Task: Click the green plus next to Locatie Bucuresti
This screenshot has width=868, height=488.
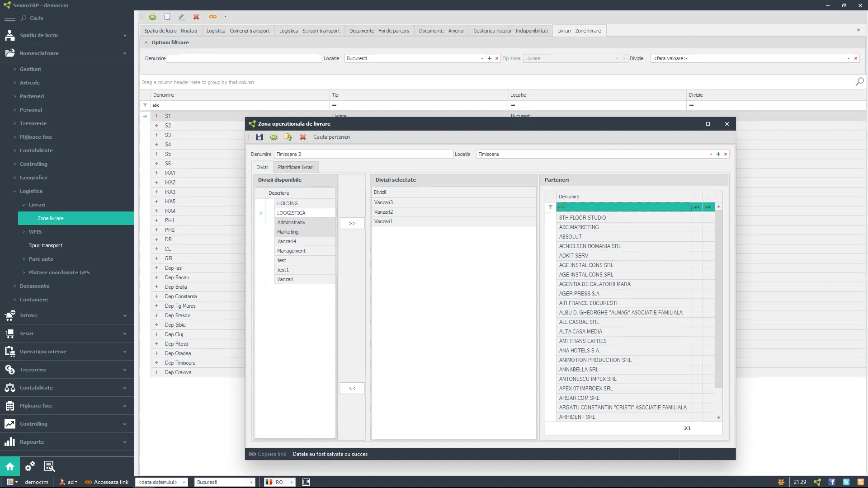Action: pos(490,58)
